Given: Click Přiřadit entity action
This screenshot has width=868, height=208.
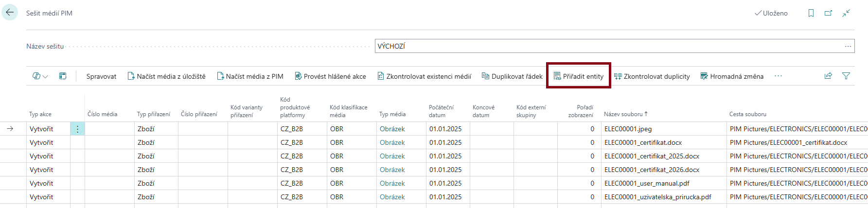Looking at the screenshot, I should 579,76.
